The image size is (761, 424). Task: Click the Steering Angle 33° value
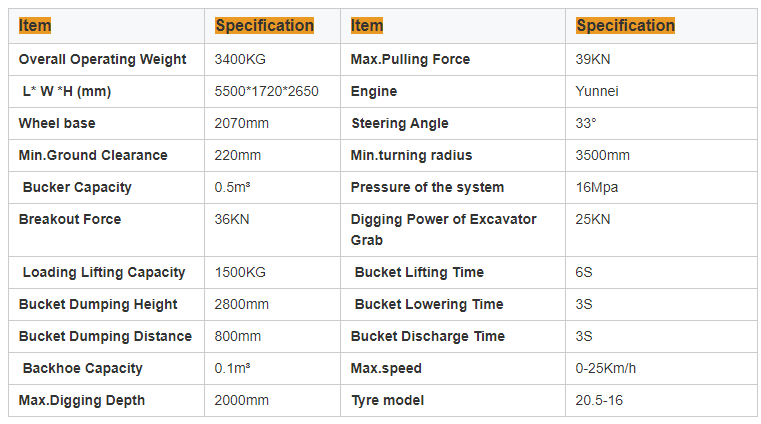[586, 123]
